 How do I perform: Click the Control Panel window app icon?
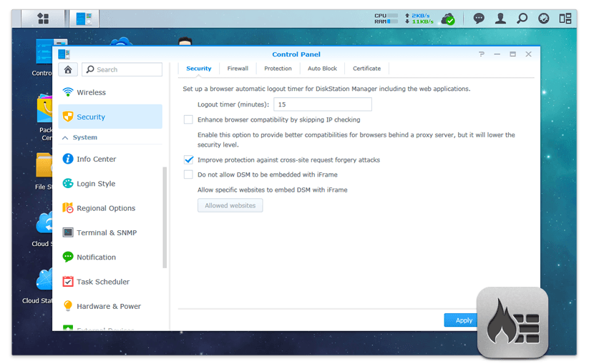64,54
